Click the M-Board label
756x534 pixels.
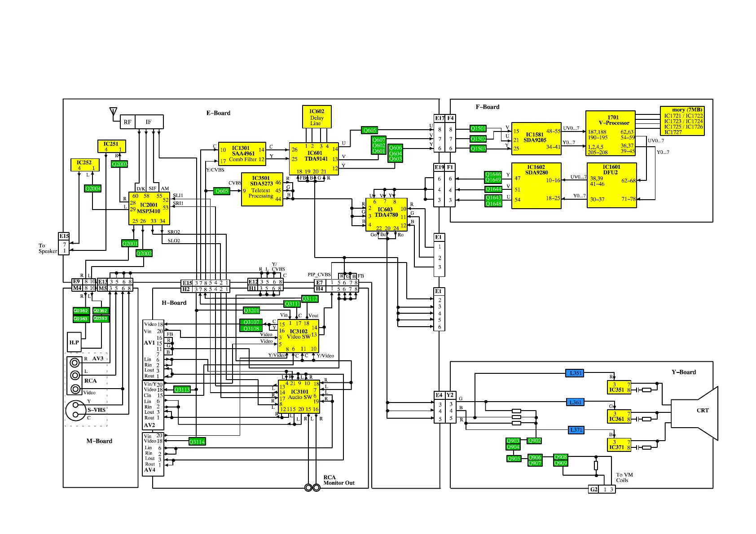pos(99,441)
